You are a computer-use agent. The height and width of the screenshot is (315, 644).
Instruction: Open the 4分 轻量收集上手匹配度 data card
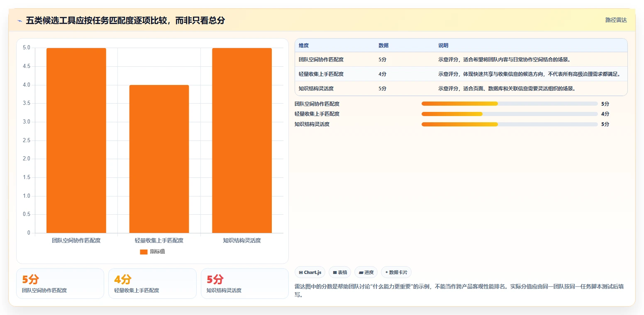coord(152,283)
